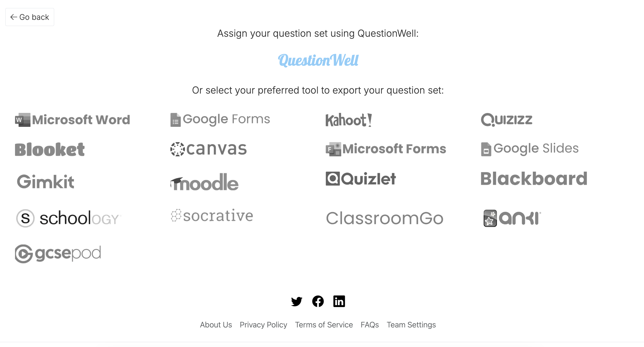Export to Blackboard
Screen dimensions: 644x347
534,179
